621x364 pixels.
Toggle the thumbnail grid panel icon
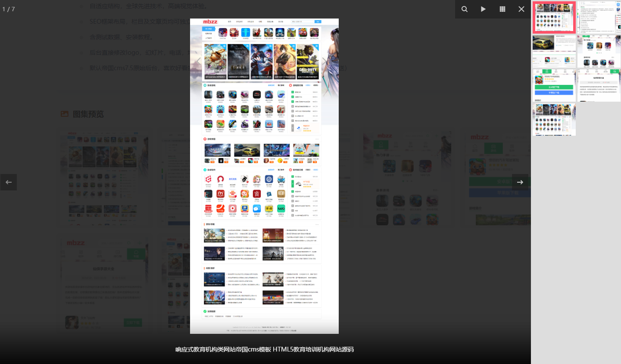pyautogui.click(x=502, y=9)
